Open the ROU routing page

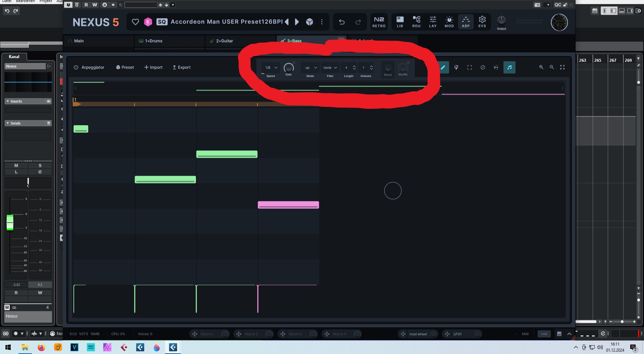(x=416, y=22)
